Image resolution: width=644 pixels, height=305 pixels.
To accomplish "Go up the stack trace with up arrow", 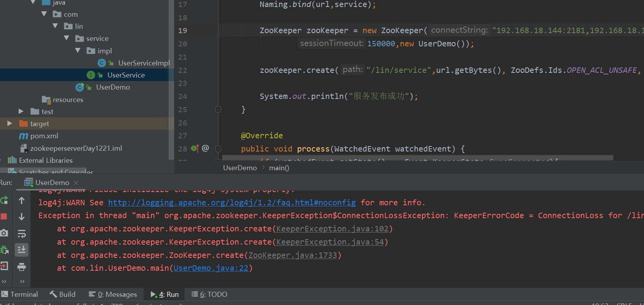I will pos(21,201).
